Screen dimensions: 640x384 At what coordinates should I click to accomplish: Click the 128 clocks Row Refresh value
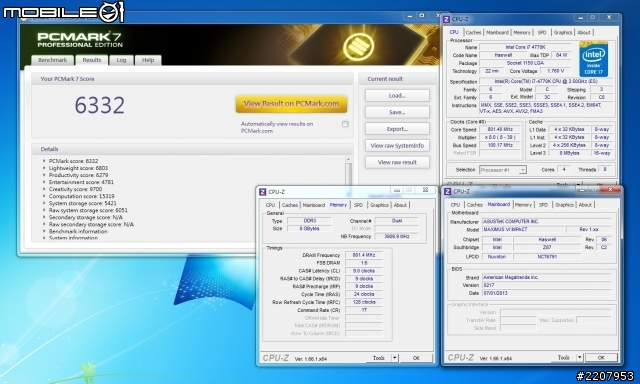coord(364,302)
